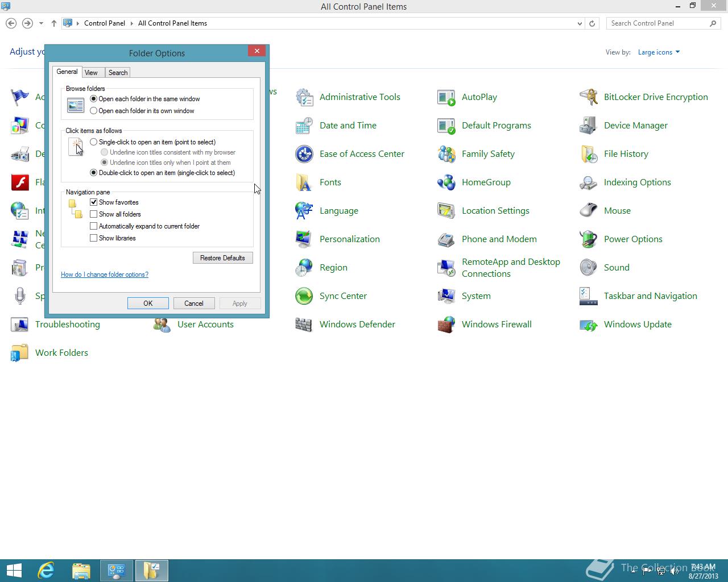Click the clock showing 8/27/2013

(704, 571)
